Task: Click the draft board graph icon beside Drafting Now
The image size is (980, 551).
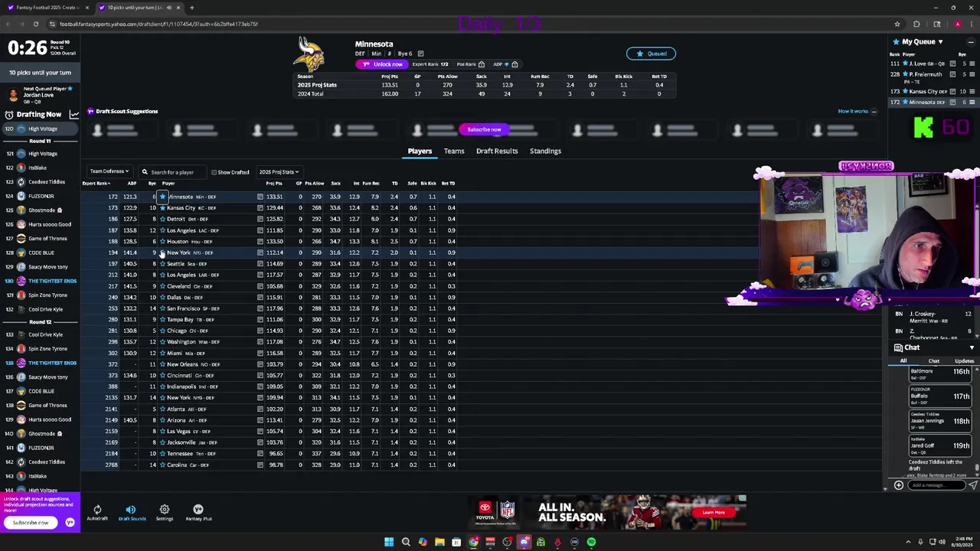Action: point(74,114)
